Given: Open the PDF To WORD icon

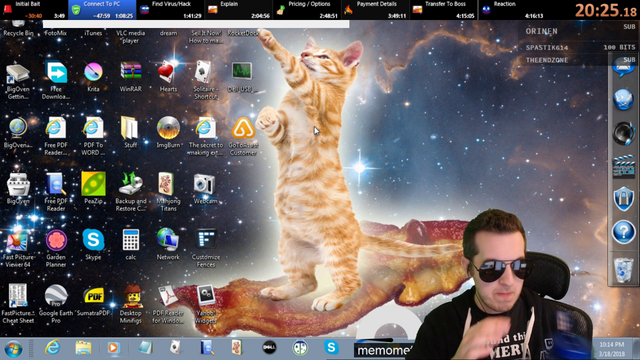Looking at the screenshot, I should coord(93,129).
